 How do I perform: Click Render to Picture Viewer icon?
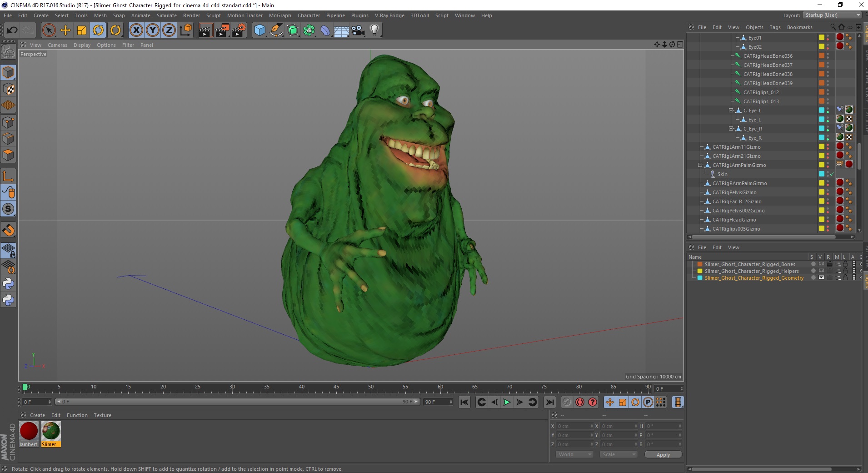pos(222,30)
